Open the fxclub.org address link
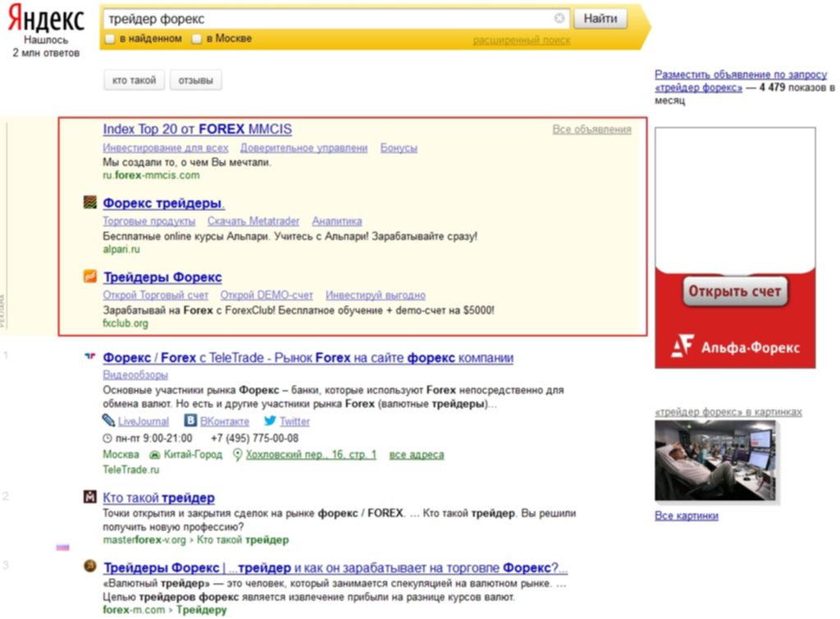840x619 pixels. [x=126, y=323]
